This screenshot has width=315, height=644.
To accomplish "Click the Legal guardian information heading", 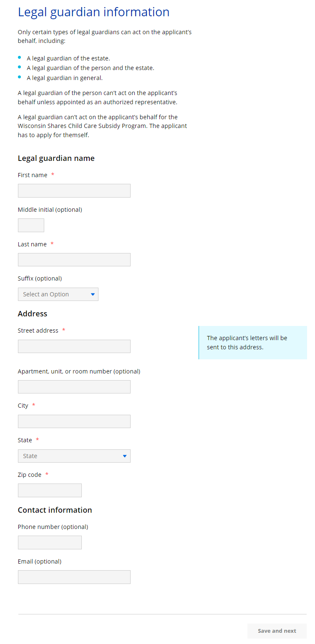I will (x=93, y=12).
